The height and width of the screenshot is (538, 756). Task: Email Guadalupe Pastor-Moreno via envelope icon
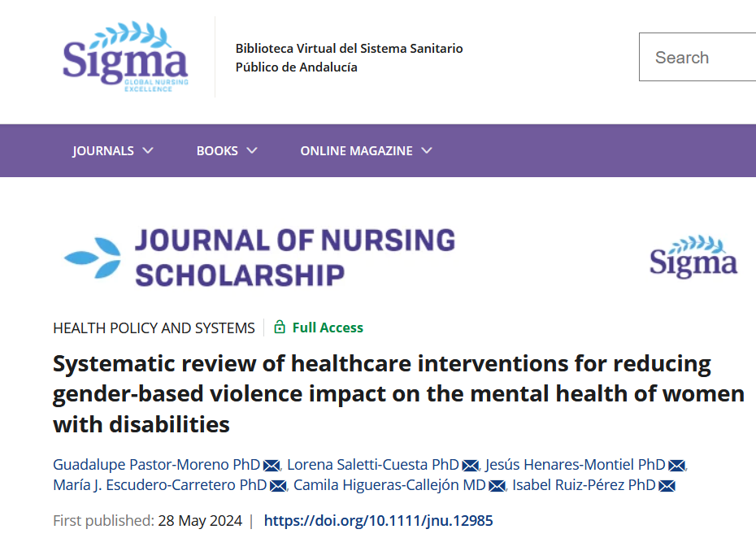coord(272,466)
